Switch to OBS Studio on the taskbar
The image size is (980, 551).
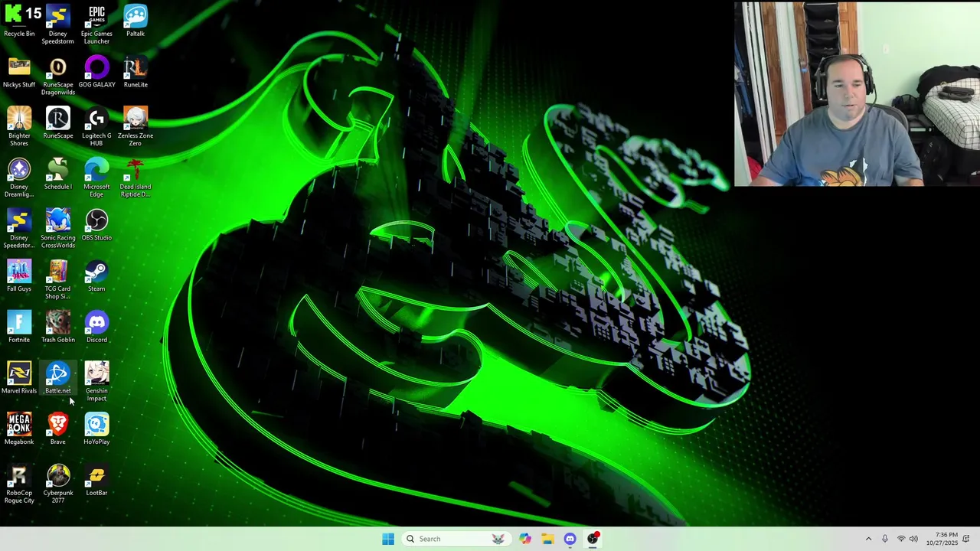pos(593,539)
